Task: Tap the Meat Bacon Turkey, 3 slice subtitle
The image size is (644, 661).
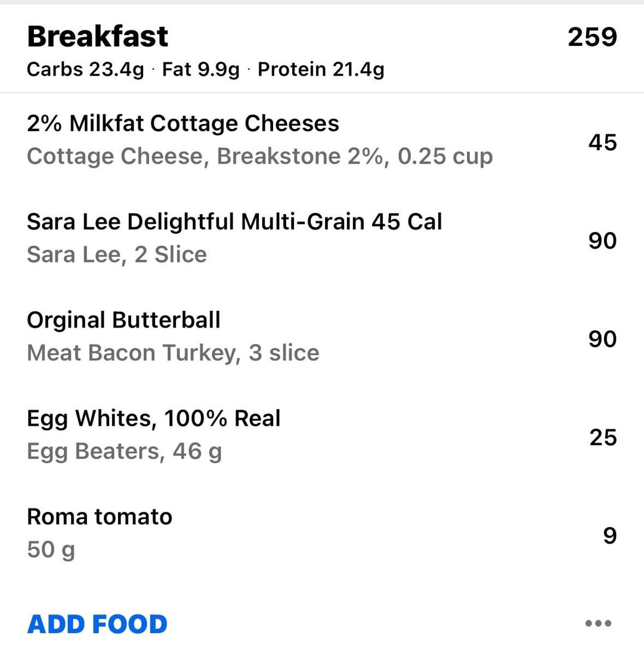Action: point(173,353)
